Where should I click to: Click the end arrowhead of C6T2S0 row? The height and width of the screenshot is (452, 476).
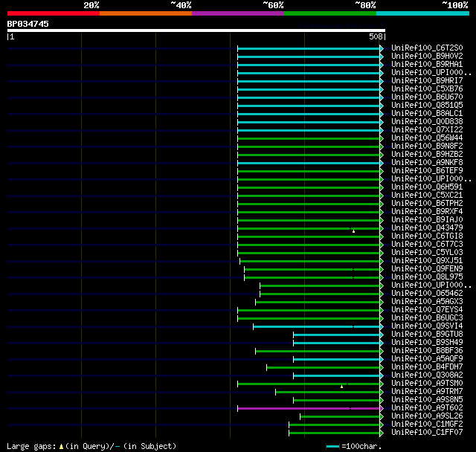pyautogui.click(x=382, y=48)
